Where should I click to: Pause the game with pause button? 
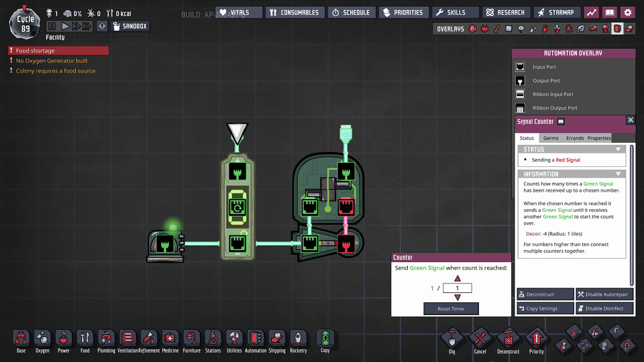(x=52, y=26)
